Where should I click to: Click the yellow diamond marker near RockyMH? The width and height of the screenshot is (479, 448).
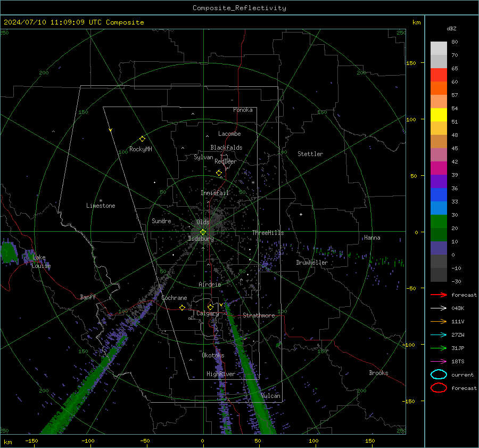142,139
